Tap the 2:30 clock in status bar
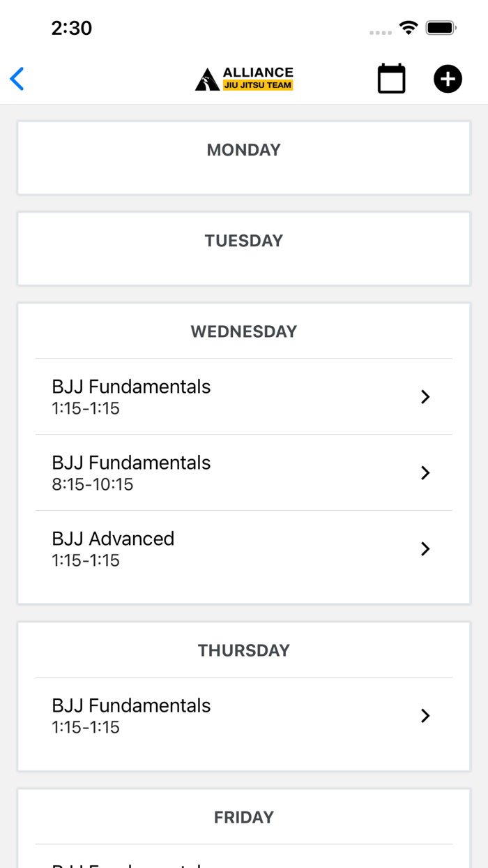 [72, 28]
